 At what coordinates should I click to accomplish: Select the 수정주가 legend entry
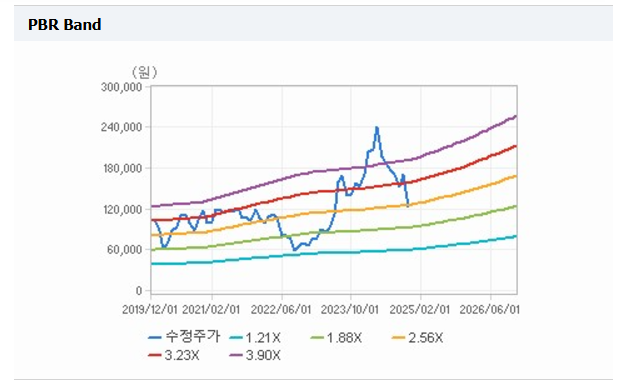(x=184, y=337)
